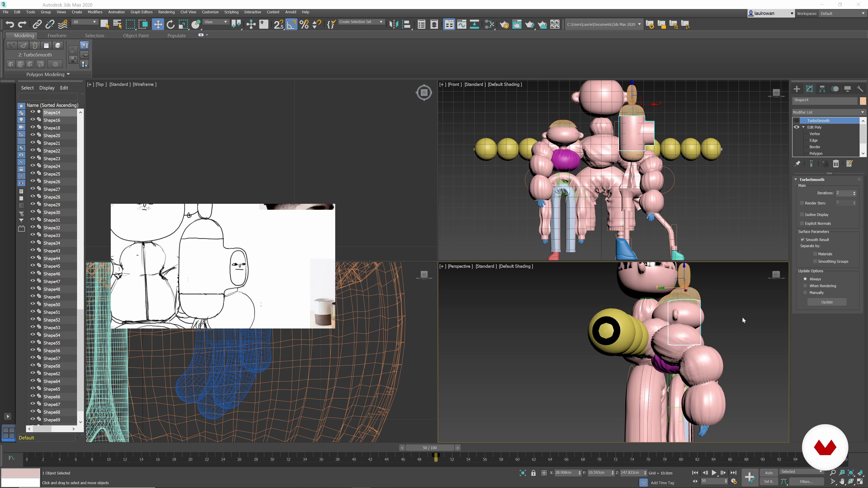This screenshot has width=868, height=488.
Task: Click Play Animation button
Action: point(714,473)
